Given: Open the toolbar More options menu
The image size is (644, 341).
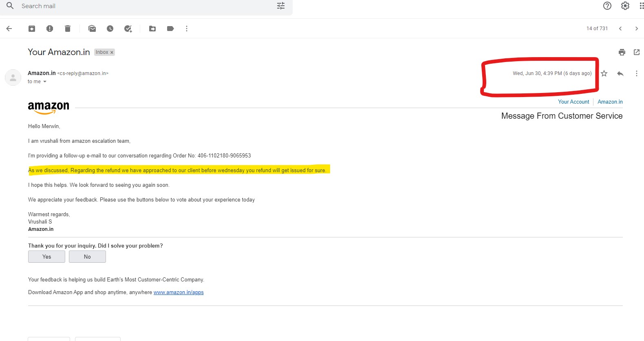Looking at the screenshot, I should point(187,29).
